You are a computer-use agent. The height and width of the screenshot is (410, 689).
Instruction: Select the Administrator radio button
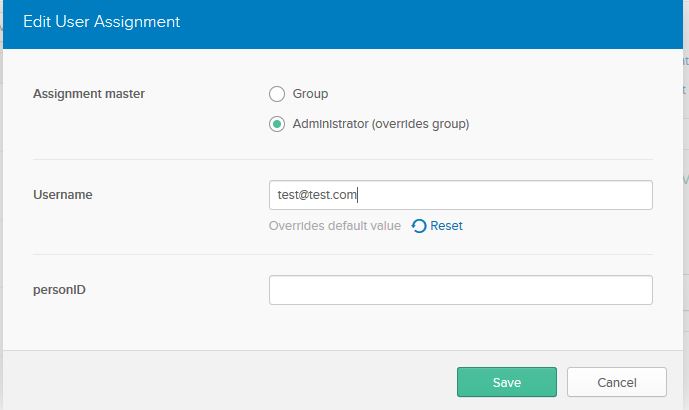[277, 125]
